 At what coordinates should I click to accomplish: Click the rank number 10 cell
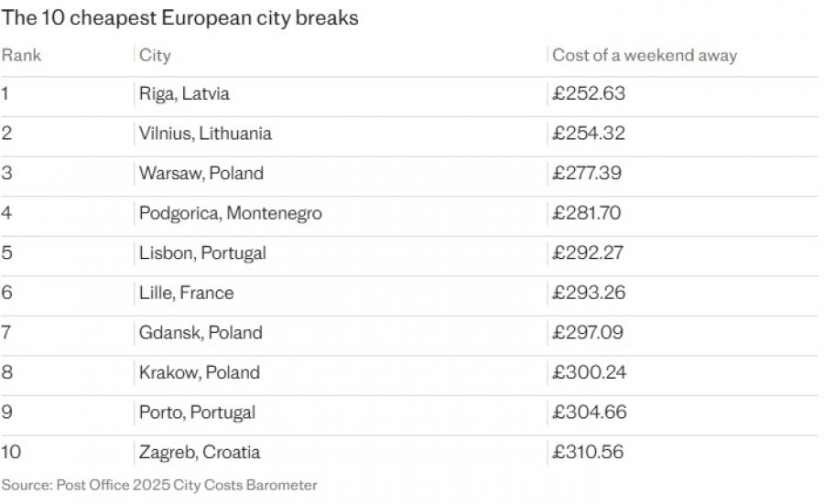[10, 452]
